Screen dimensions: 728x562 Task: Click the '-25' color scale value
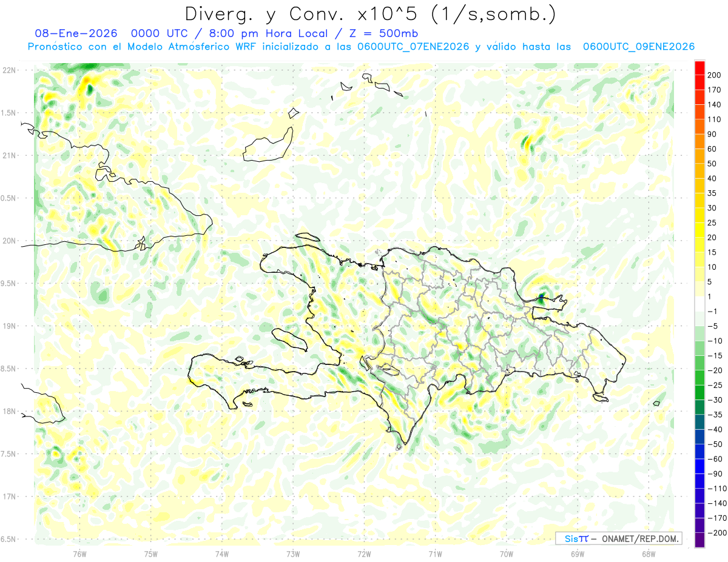715,385
